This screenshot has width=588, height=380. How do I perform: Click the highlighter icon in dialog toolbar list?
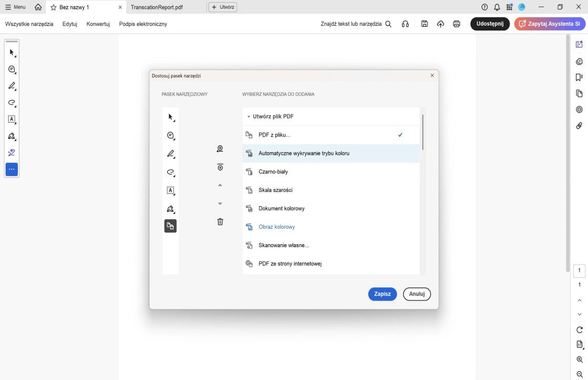[x=171, y=153]
